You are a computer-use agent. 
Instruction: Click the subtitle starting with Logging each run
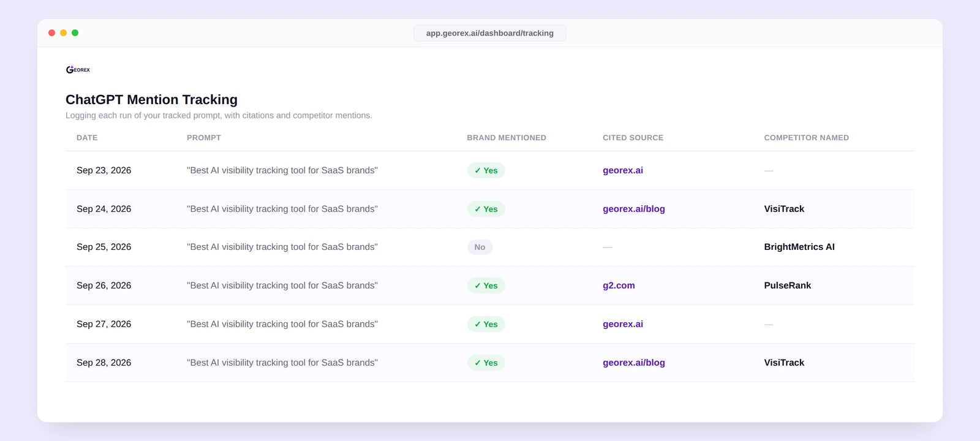tap(219, 115)
